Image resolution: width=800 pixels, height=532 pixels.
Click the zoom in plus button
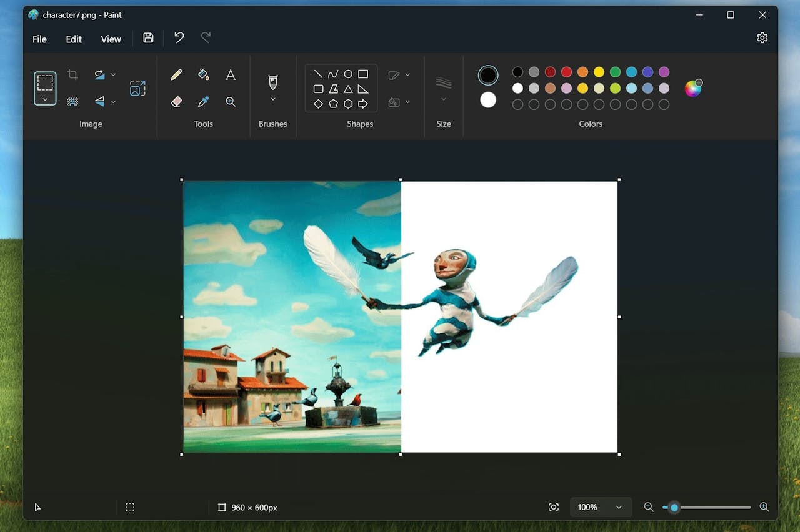click(x=764, y=507)
